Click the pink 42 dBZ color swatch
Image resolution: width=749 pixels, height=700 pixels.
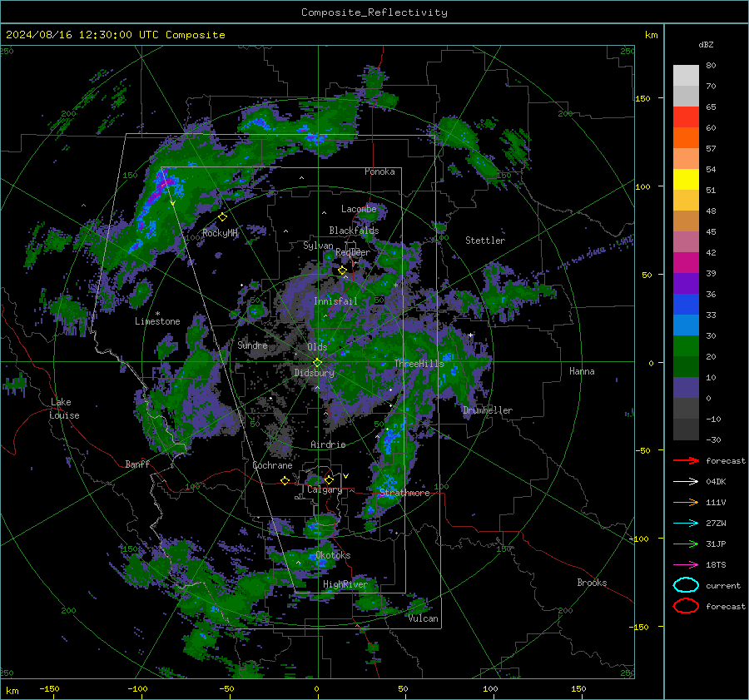(x=686, y=241)
